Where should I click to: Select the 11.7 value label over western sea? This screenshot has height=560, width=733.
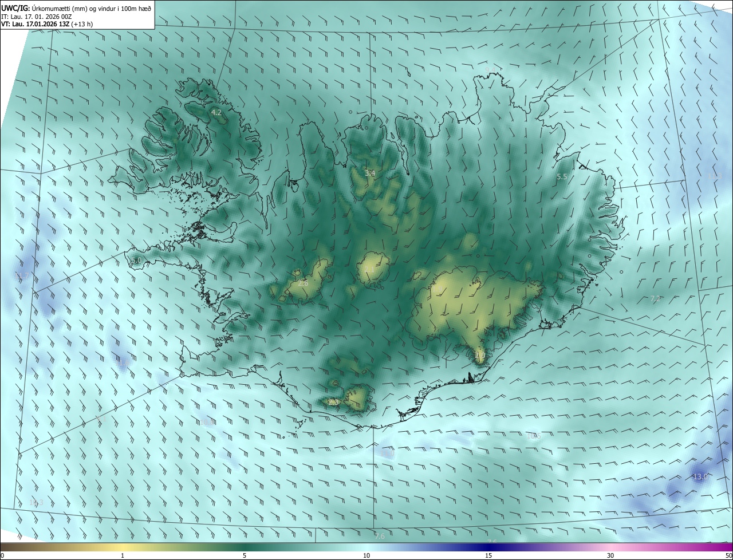coord(22,276)
